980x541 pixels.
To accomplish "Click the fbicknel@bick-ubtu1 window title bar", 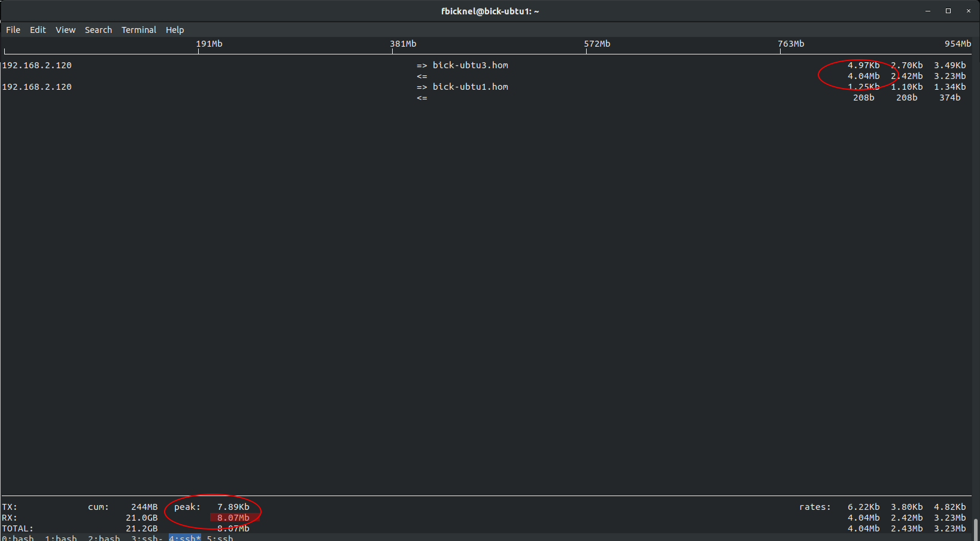I will 490,11.
